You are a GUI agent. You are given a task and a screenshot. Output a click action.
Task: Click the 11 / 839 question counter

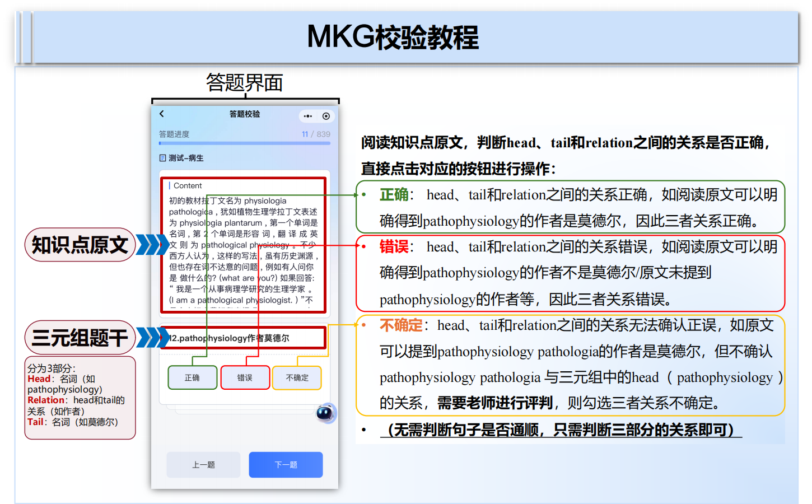tap(316, 134)
